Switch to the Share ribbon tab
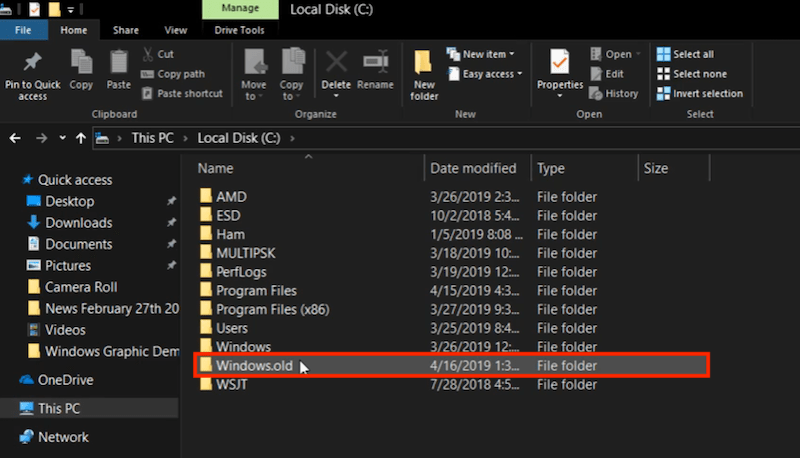The image size is (800, 458). pos(126,30)
